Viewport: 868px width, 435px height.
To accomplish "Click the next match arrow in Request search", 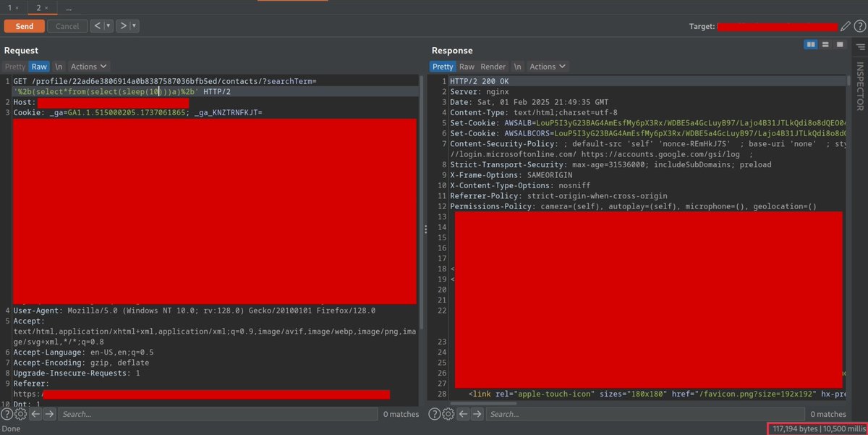I will (49, 414).
